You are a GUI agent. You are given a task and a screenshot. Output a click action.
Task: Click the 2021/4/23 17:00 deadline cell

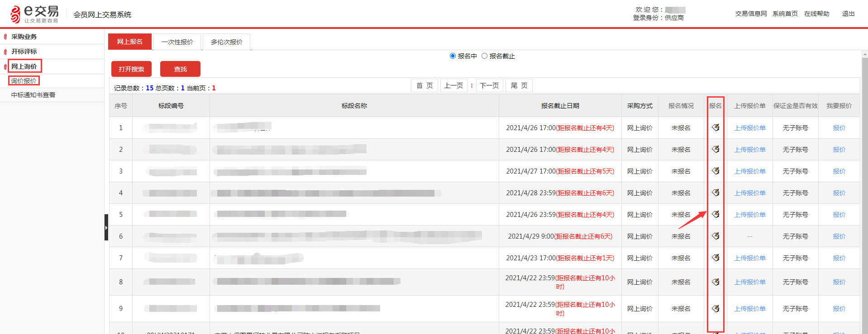point(560,258)
